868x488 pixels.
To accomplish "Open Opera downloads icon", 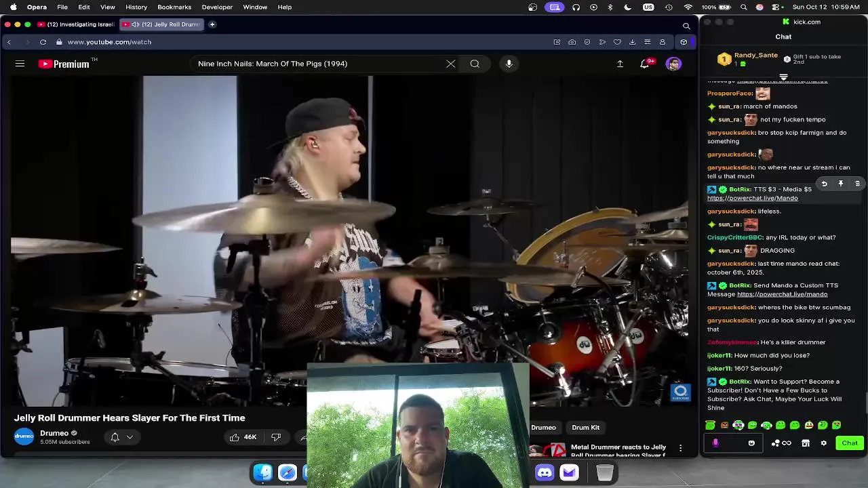I will point(632,42).
